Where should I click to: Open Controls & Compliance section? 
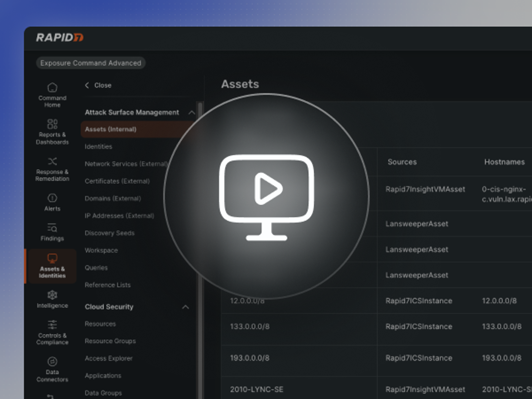(x=52, y=333)
